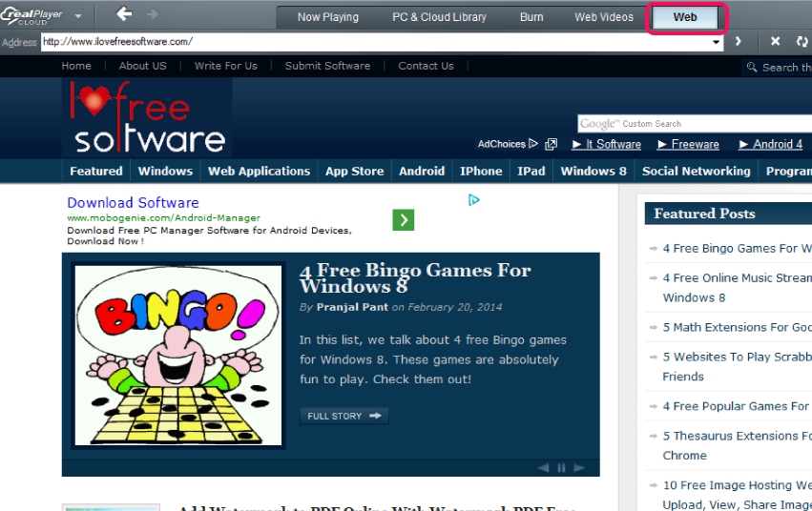Go to next slide in slideshow
The height and width of the screenshot is (511, 812).
coord(580,467)
